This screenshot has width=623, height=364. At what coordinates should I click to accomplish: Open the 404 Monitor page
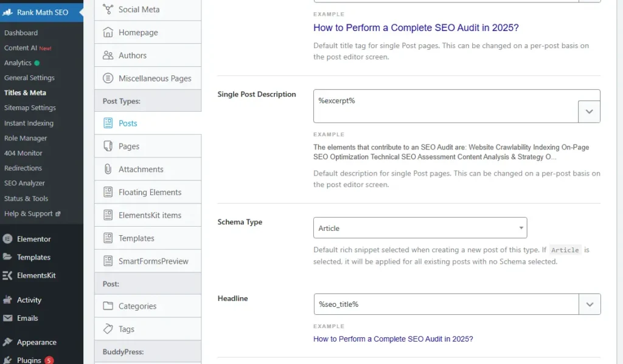(x=23, y=153)
